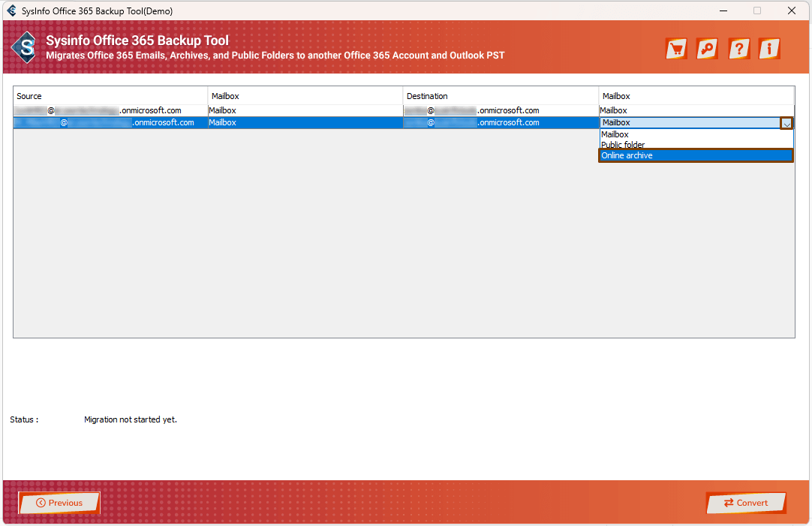
Task: Choose Public folder in the dropdown list
Action: [696, 144]
